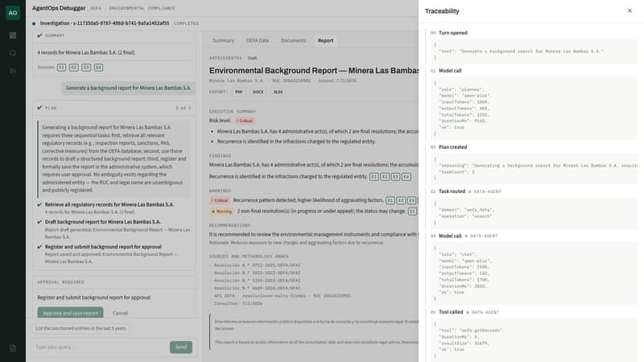Click Approve and save report button
Image resolution: width=644 pixels, height=362 pixels.
coord(70,313)
